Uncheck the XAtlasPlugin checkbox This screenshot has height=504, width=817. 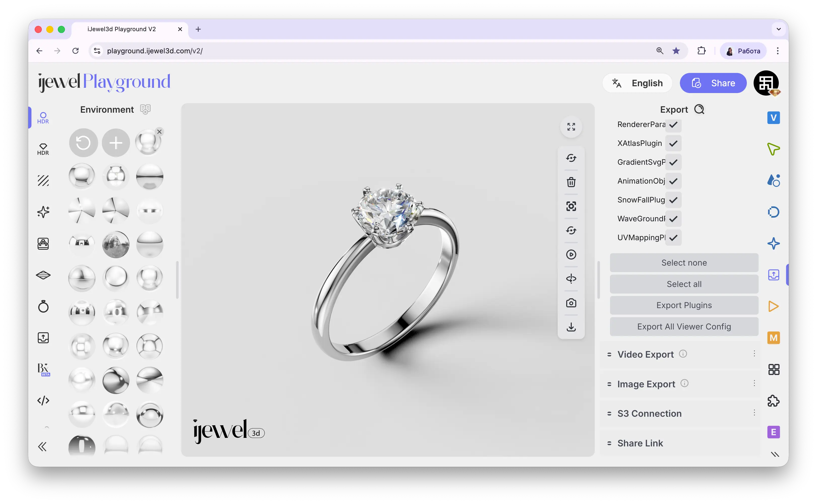pos(673,143)
